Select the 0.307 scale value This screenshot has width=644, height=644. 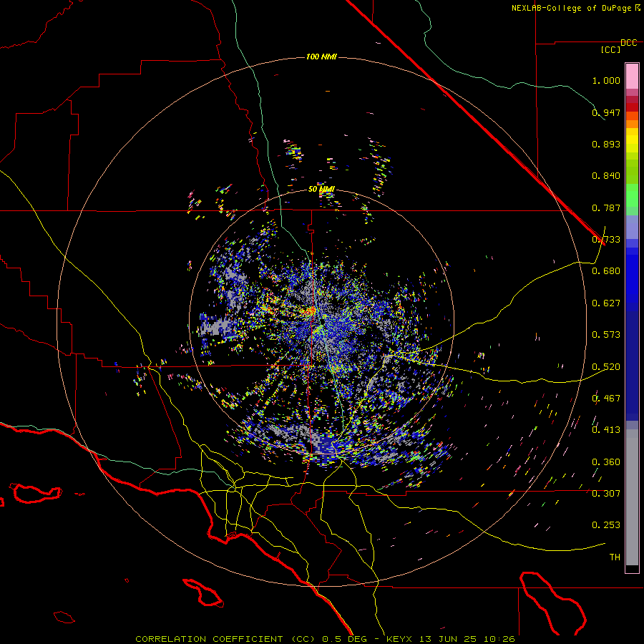pos(606,494)
